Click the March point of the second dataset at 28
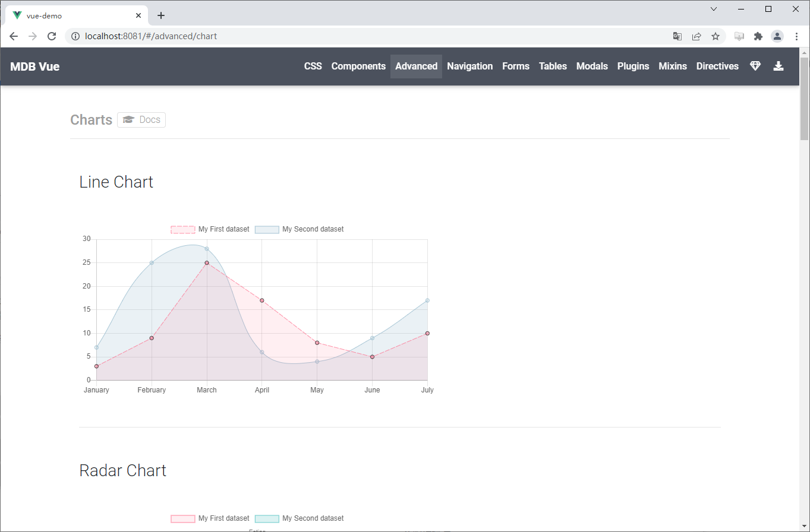 [x=207, y=249]
